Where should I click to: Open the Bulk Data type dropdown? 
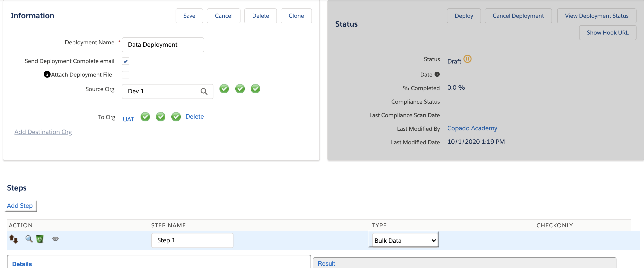pos(405,240)
